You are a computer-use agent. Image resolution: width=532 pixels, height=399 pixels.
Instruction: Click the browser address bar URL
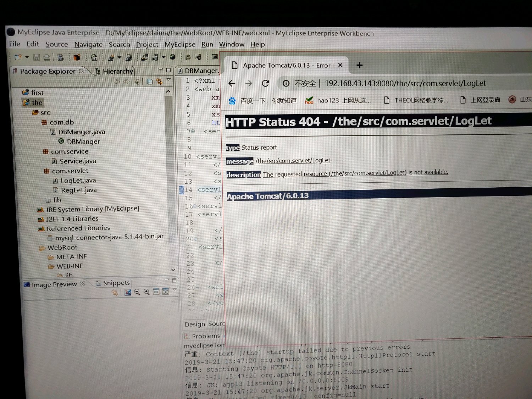tap(405, 83)
